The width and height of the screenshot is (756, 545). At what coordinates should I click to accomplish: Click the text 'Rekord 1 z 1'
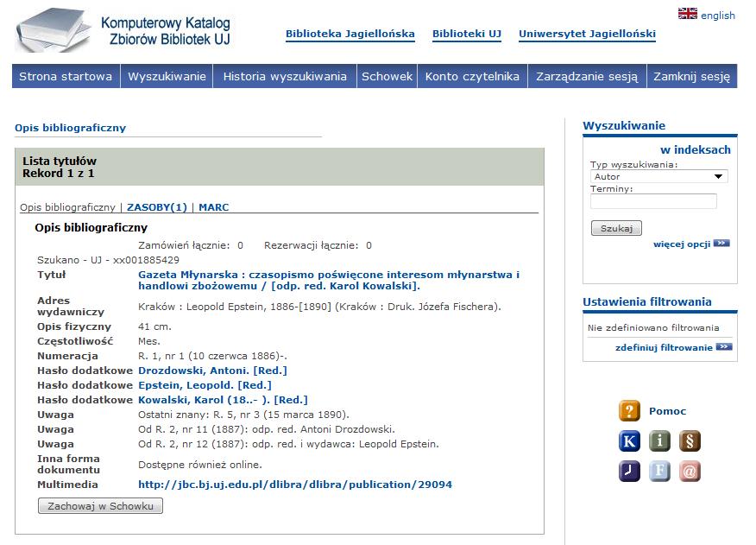[x=59, y=174]
